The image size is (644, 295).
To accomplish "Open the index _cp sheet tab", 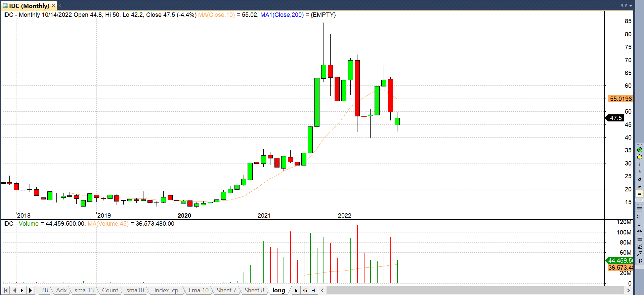I will (x=166, y=290).
